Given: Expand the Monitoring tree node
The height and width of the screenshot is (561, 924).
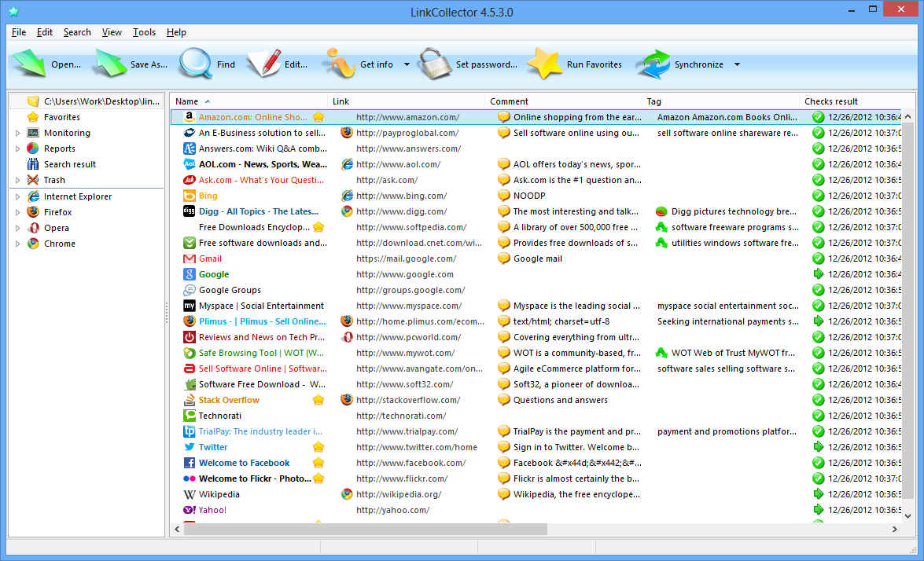Looking at the screenshot, I should pyautogui.click(x=18, y=134).
